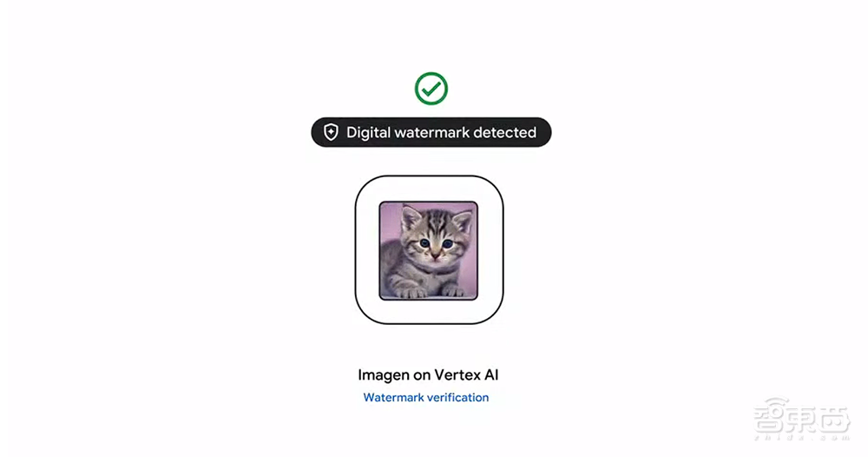Click the shield icon in the dark badge
The height and width of the screenshot is (457, 868).
(x=331, y=132)
